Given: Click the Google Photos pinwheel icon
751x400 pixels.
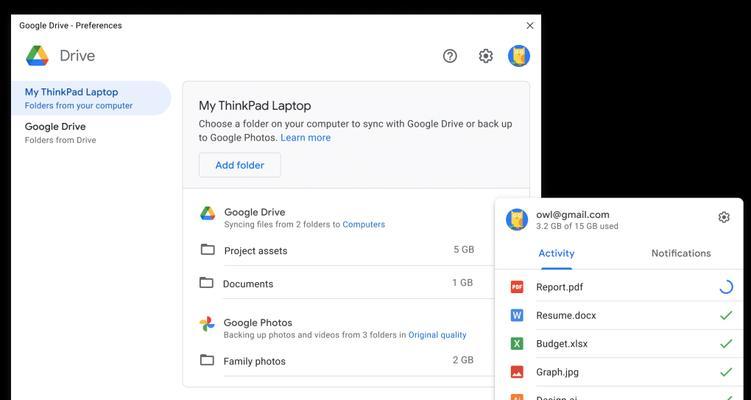Looking at the screenshot, I should 207,324.
